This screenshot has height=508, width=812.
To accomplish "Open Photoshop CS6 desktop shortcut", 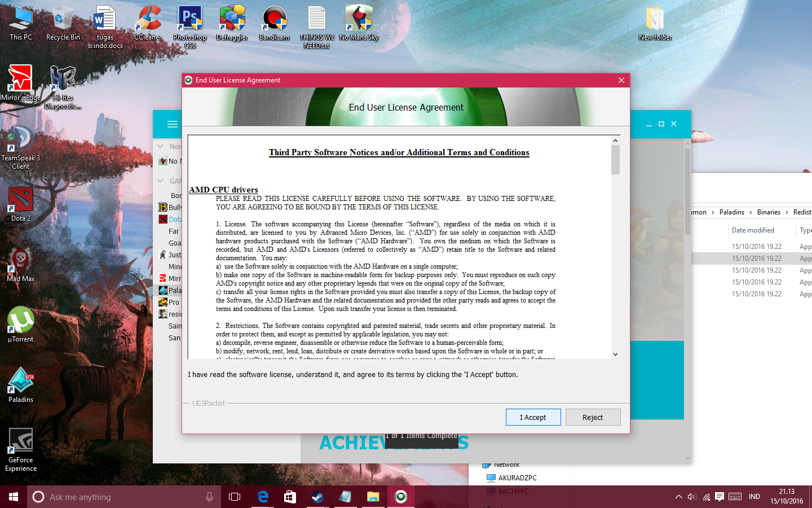I will point(190,27).
